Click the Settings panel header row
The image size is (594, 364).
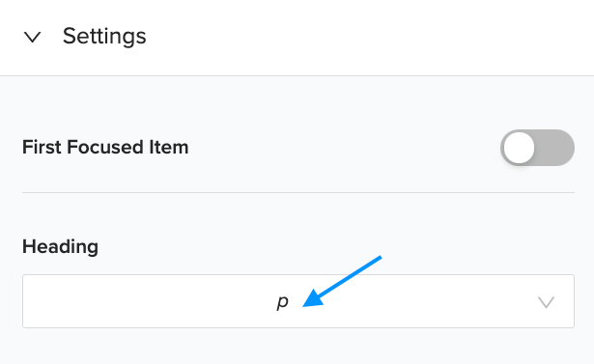click(297, 38)
